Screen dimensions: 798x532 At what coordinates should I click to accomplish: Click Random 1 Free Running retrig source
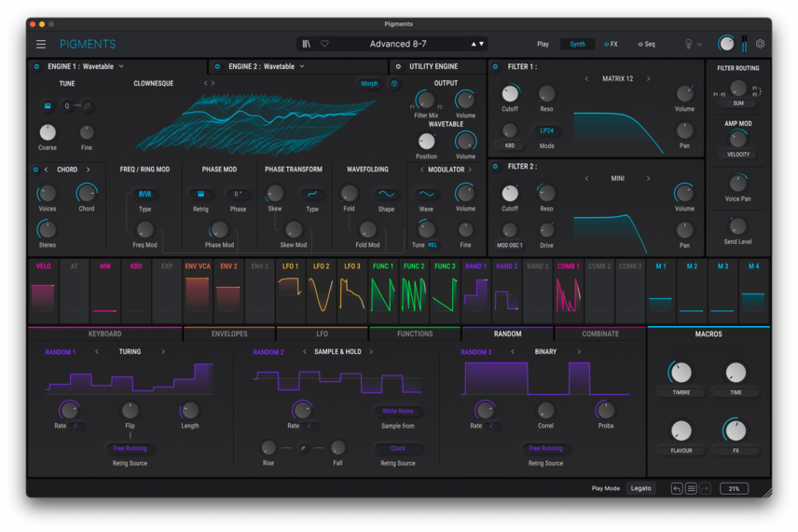click(130, 448)
